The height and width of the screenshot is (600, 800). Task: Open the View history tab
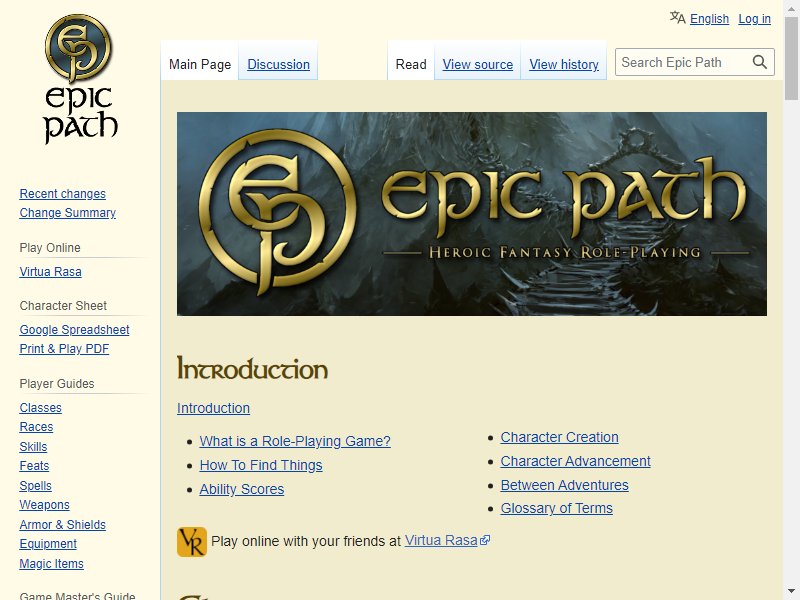point(564,65)
